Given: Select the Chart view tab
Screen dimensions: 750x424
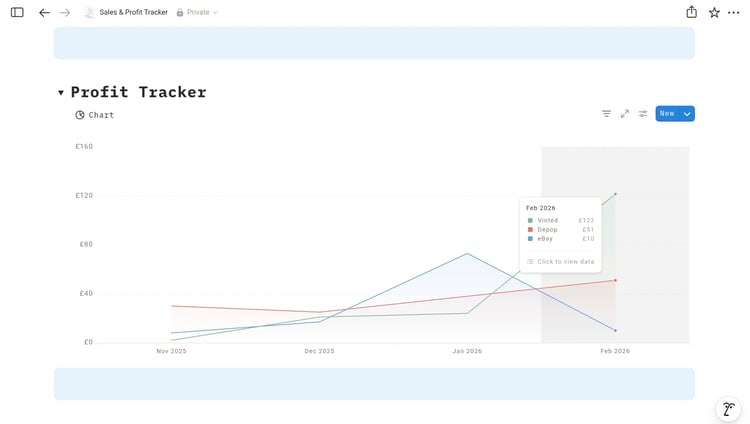Looking at the screenshot, I should point(95,115).
